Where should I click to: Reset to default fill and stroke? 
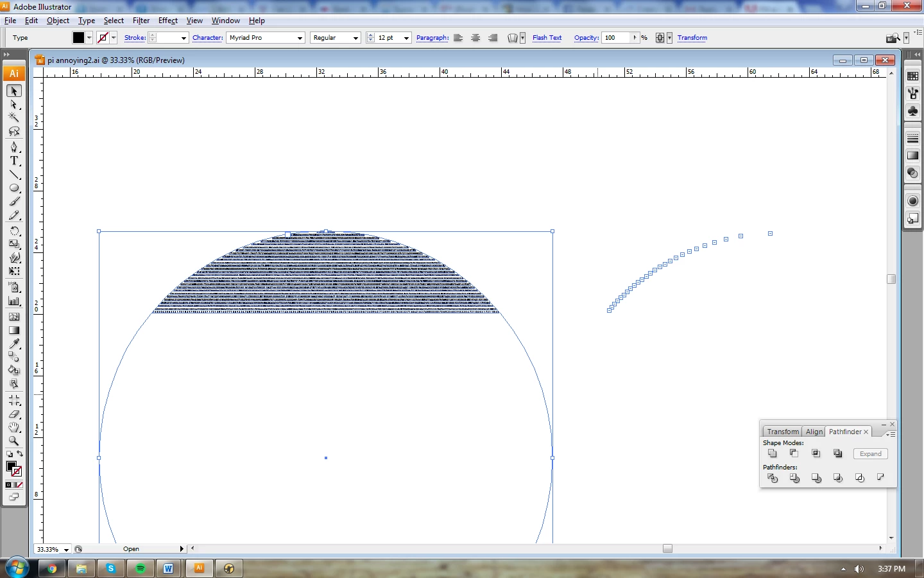pyautogui.click(x=9, y=454)
